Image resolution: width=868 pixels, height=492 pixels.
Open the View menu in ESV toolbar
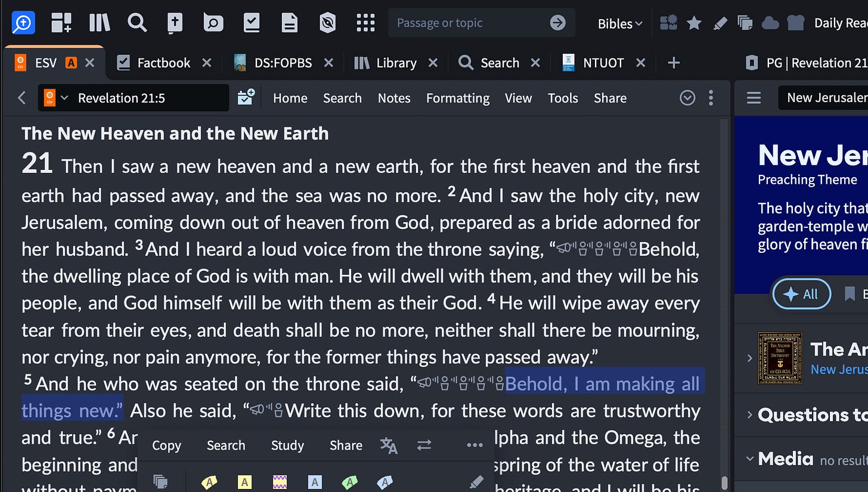[518, 98]
